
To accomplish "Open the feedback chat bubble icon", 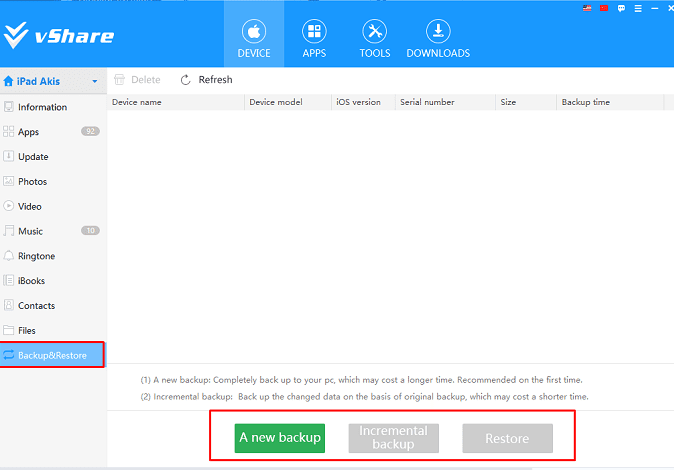I will click(621, 8).
